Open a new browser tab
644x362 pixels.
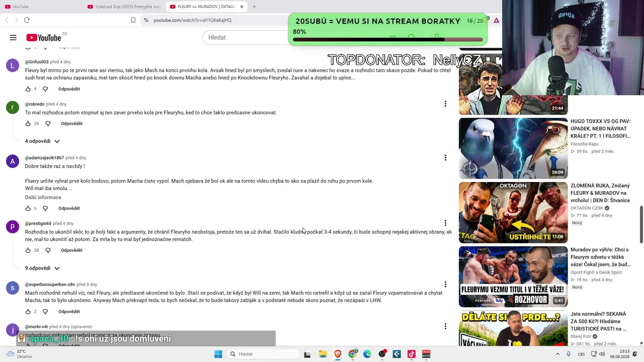coord(254,7)
